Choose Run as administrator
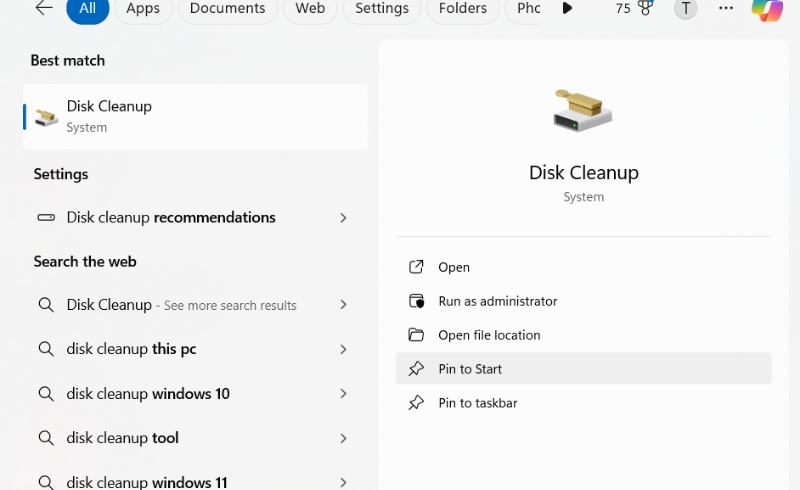This screenshot has width=800, height=490. pos(584,301)
